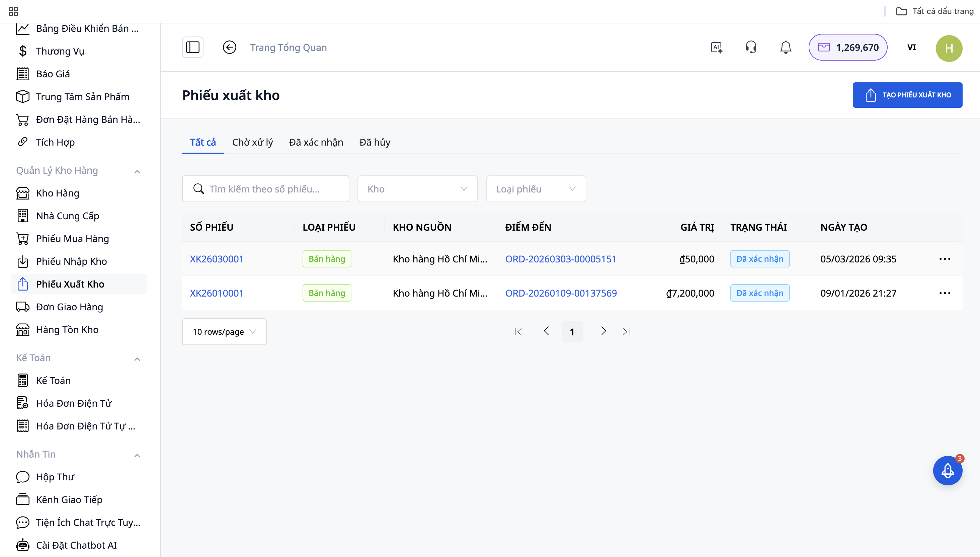Open Đơn Giao Hàng from the sidebar
Viewport: 980px width, 557px height.
pyautogui.click(x=69, y=307)
